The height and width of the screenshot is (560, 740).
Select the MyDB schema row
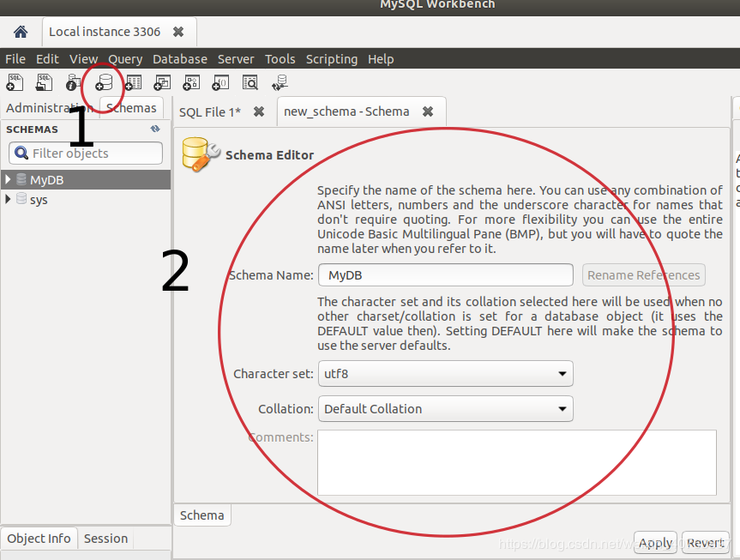pos(86,179)
